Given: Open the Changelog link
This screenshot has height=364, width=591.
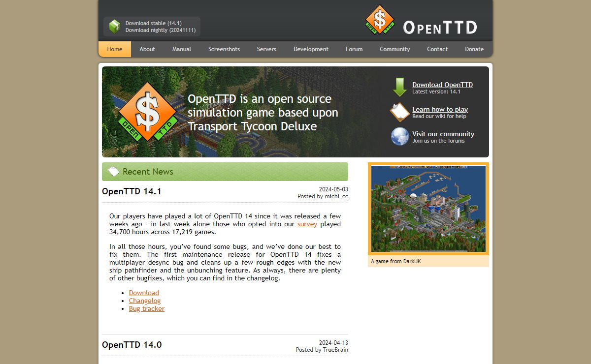Looking at the screenshot, I should point(145,301).
